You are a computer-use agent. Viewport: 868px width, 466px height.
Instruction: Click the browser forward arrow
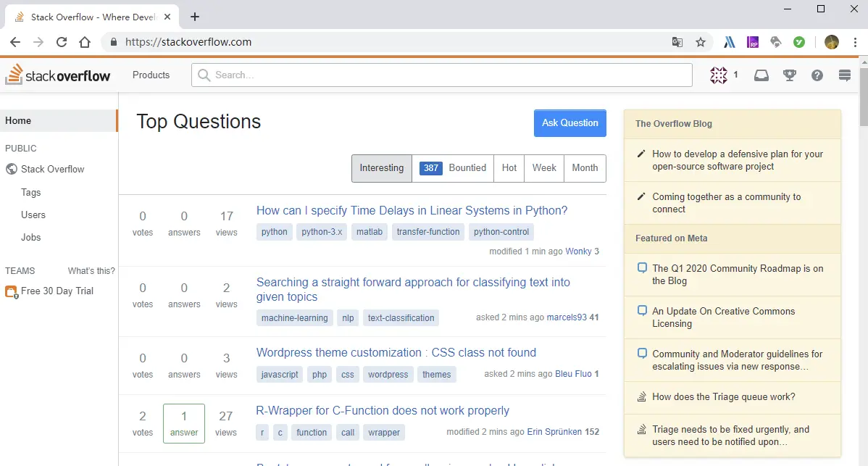38,42
